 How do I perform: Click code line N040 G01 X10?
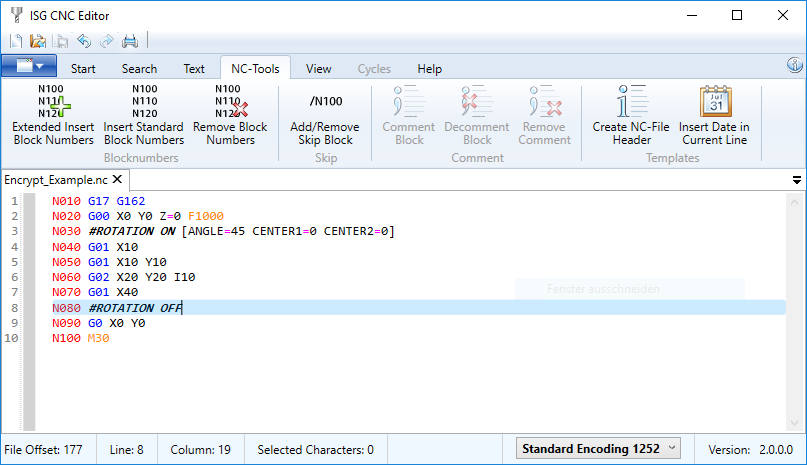95,247
